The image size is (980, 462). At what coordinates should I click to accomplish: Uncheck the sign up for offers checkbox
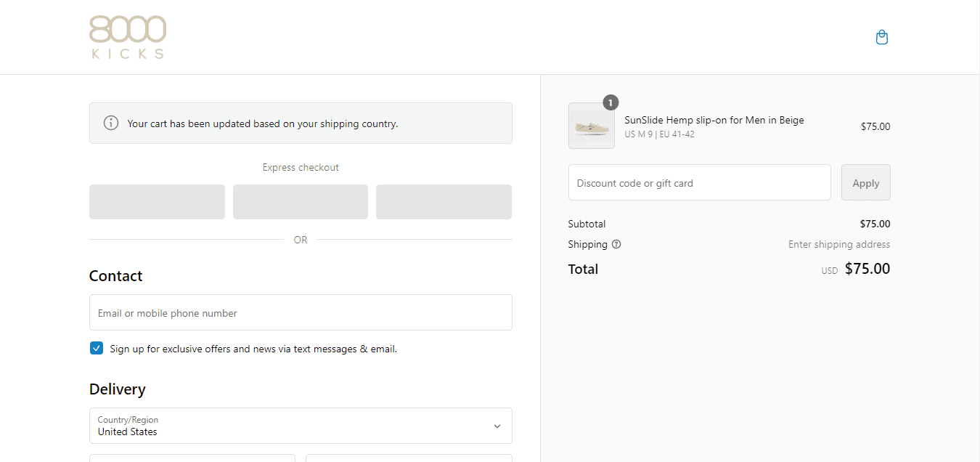pos(97,348)
